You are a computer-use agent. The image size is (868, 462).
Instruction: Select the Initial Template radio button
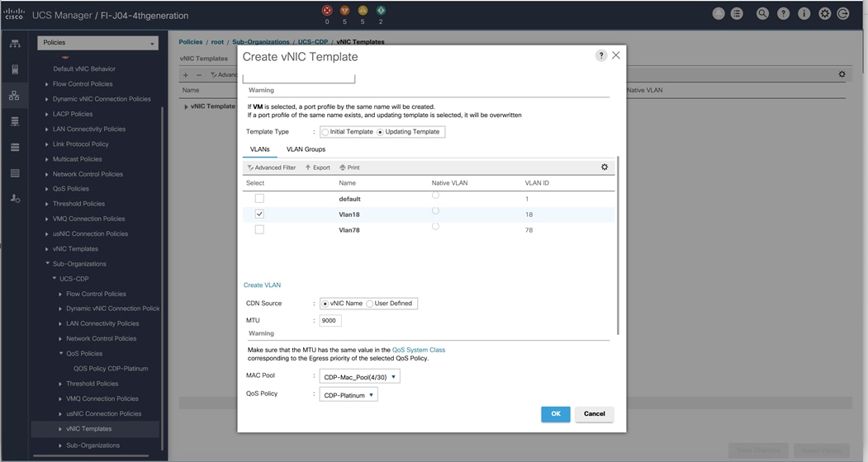(325, 132)
